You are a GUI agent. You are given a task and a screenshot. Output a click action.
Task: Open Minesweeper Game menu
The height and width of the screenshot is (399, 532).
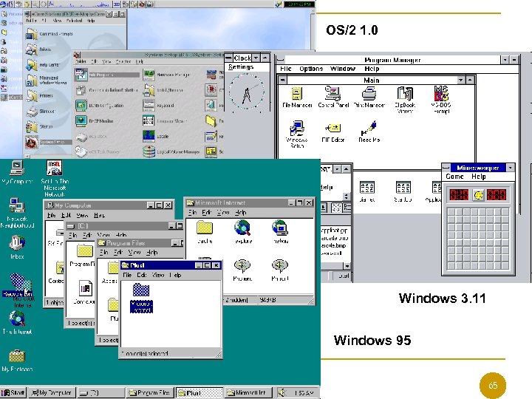[x=454, y=177]
